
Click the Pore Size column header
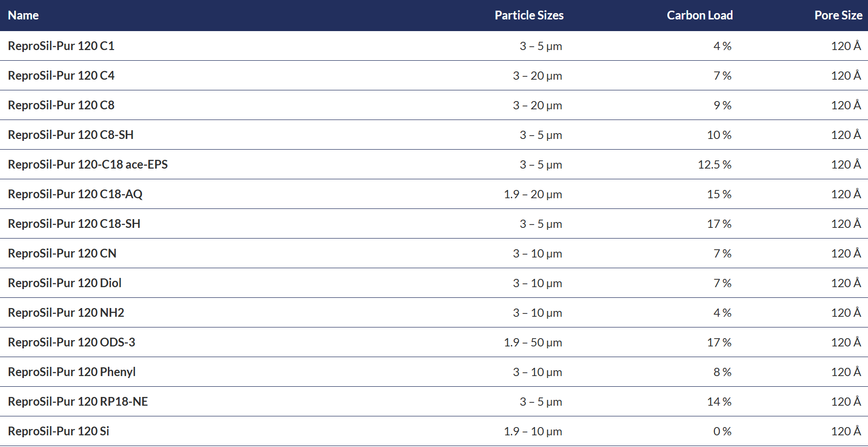point(838,16)
